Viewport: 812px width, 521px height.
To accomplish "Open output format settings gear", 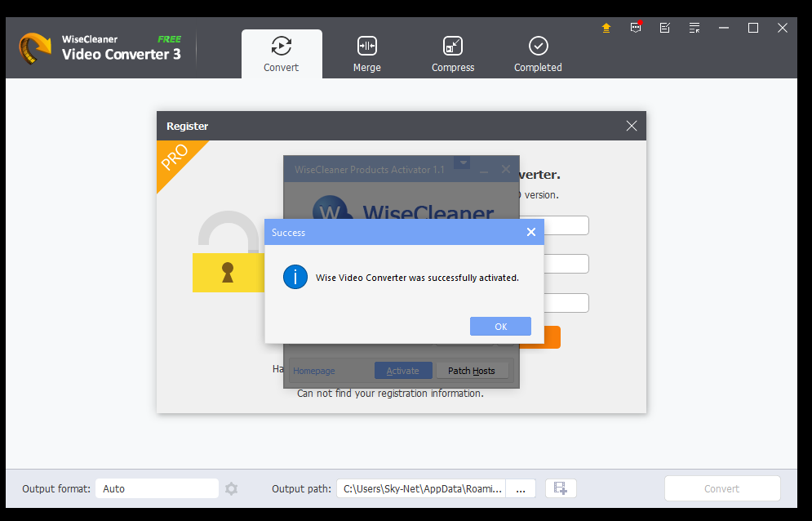I will point(232,488).
